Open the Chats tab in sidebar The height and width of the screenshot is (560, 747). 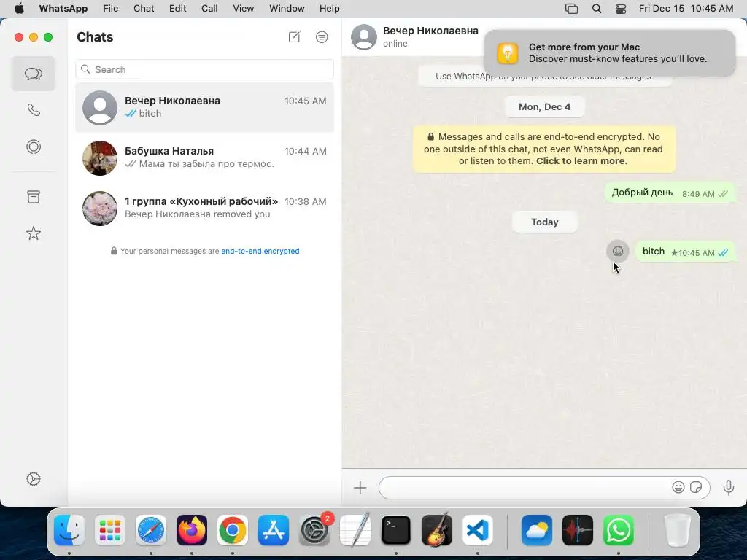click(x=34, y=74)
